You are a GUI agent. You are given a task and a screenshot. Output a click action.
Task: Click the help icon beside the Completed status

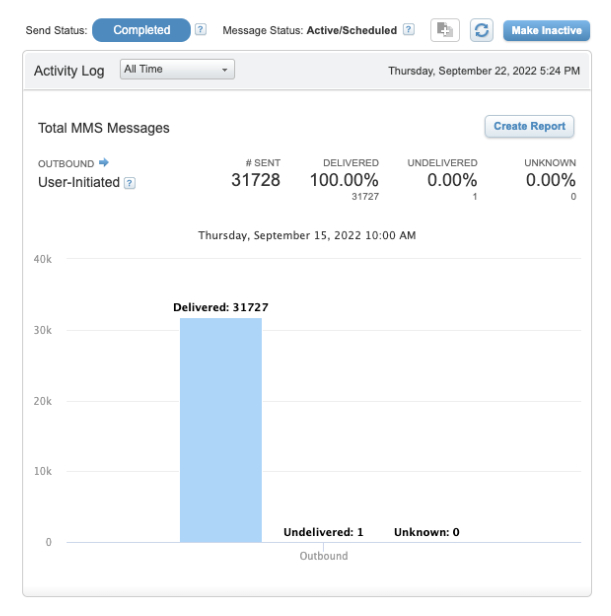pyautogui.click(x=201, y=31)
